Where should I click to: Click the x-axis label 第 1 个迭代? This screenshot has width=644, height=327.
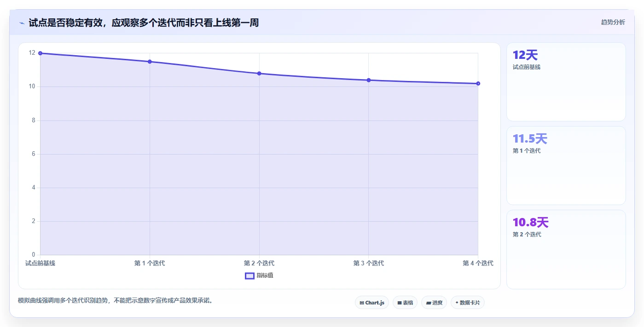[x=150, y=263]
